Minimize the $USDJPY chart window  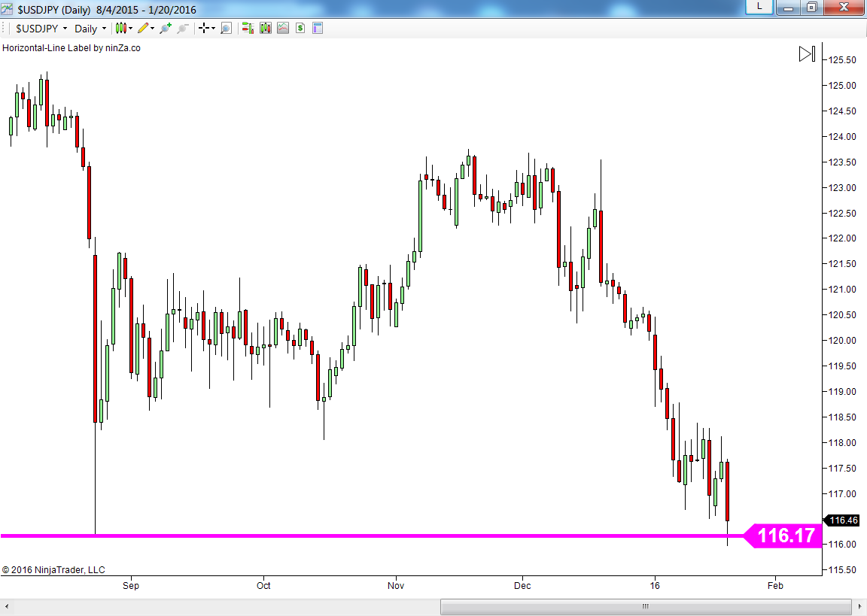789,8
